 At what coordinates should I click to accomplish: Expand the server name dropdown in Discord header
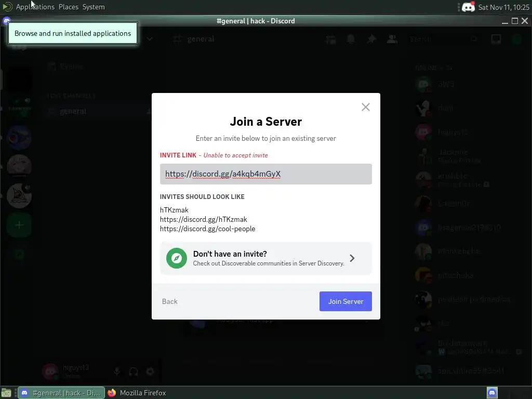150,39
